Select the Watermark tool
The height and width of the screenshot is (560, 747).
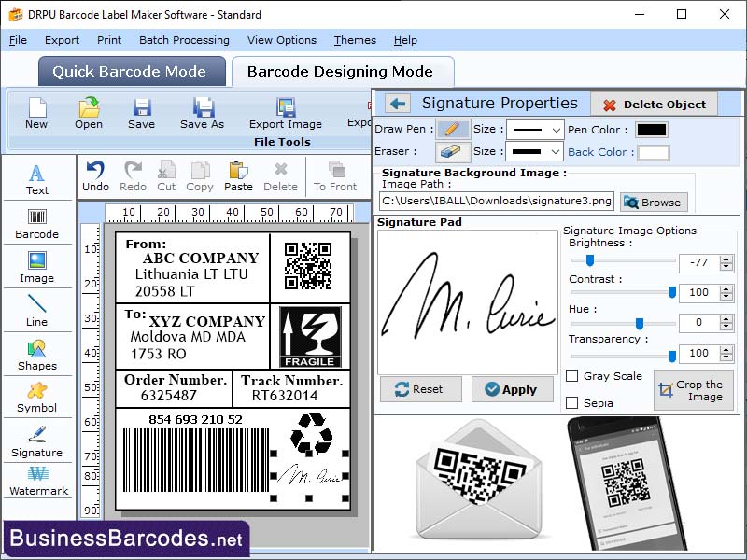[x=37, y=481]
